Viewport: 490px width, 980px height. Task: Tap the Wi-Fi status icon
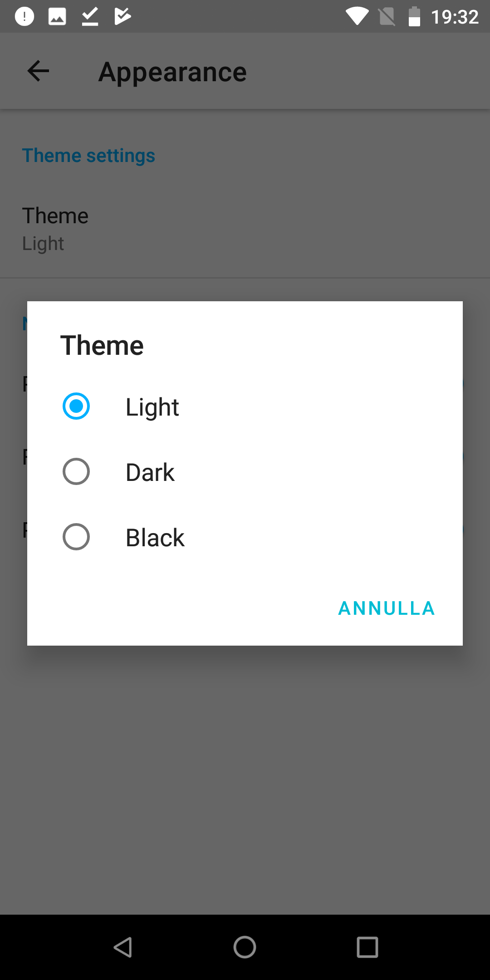pyautogui.click(x=357, y=17)
